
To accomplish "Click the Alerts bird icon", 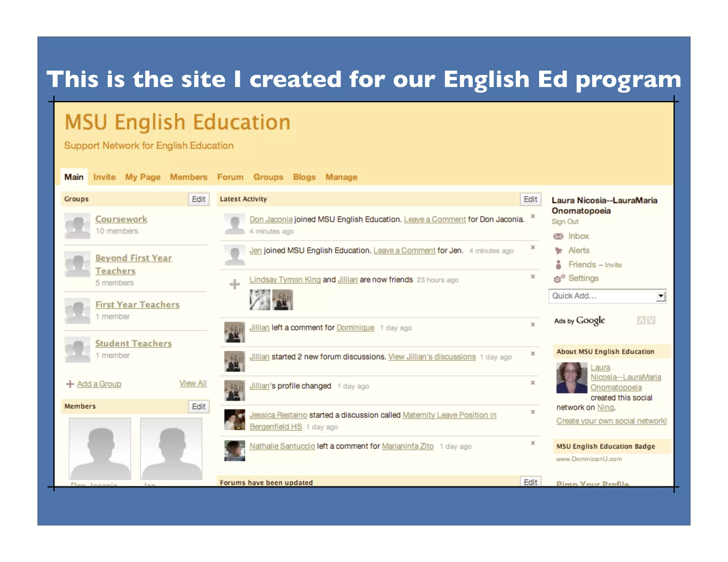I will point(558,251).
